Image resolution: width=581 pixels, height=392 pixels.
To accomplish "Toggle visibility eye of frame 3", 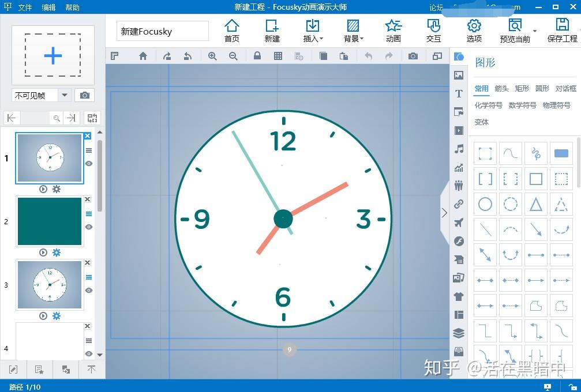I will (89, 290).
